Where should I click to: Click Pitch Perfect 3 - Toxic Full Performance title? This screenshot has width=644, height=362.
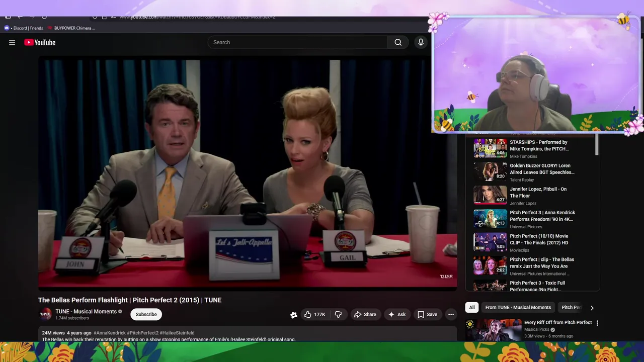[537, 286]
